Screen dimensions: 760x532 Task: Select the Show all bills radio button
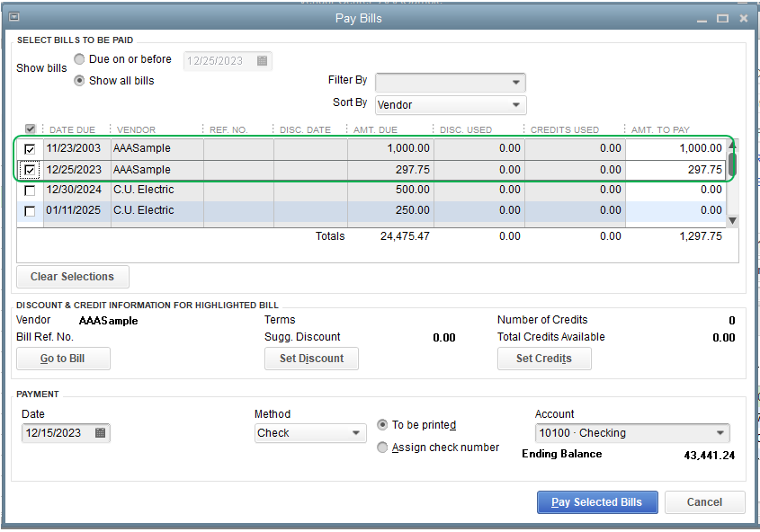(x=79, y=80)
